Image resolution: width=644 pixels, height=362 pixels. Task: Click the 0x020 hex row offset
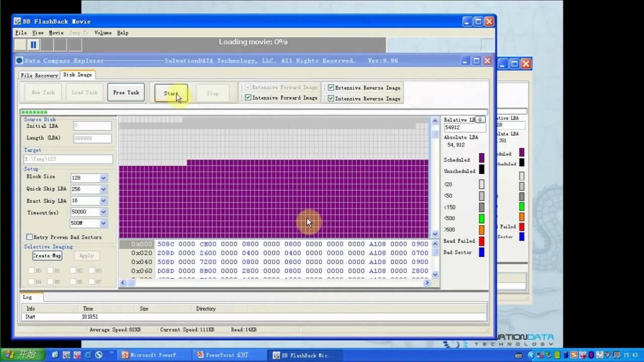(141, 253)
